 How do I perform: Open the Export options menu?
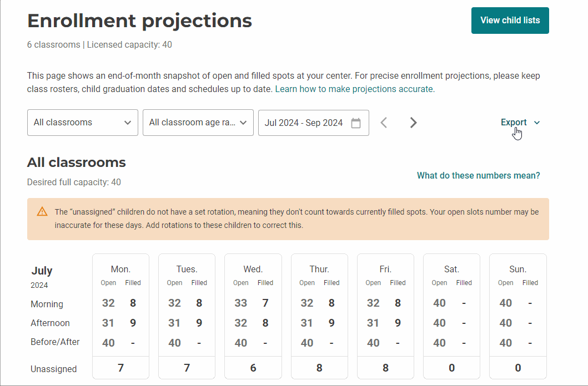point(515,122)
